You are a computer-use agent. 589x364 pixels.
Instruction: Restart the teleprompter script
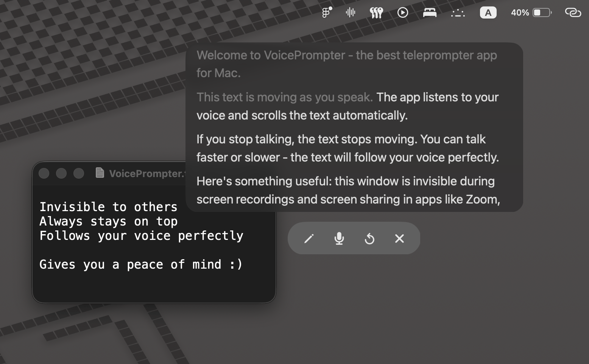tap(369, 238)
